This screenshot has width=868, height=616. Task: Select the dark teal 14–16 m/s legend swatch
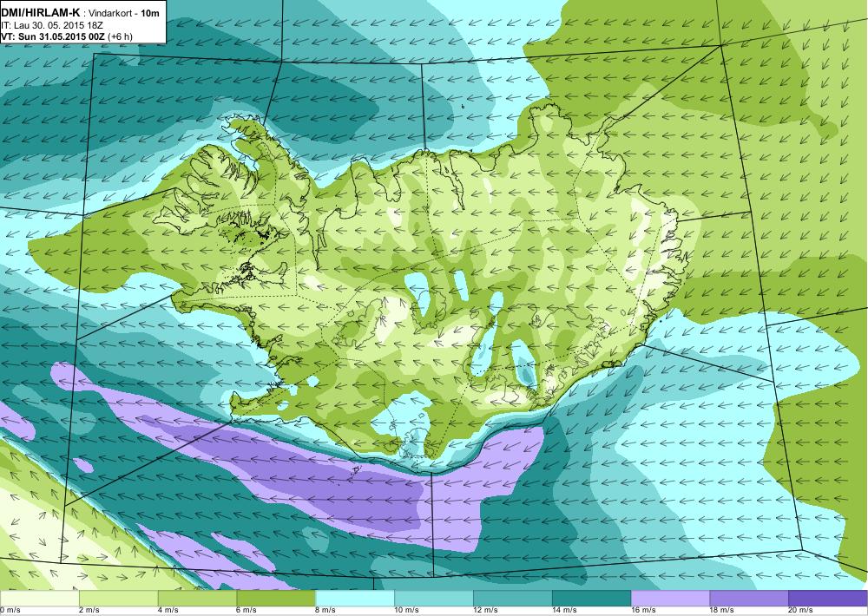(x=591, y=599)
